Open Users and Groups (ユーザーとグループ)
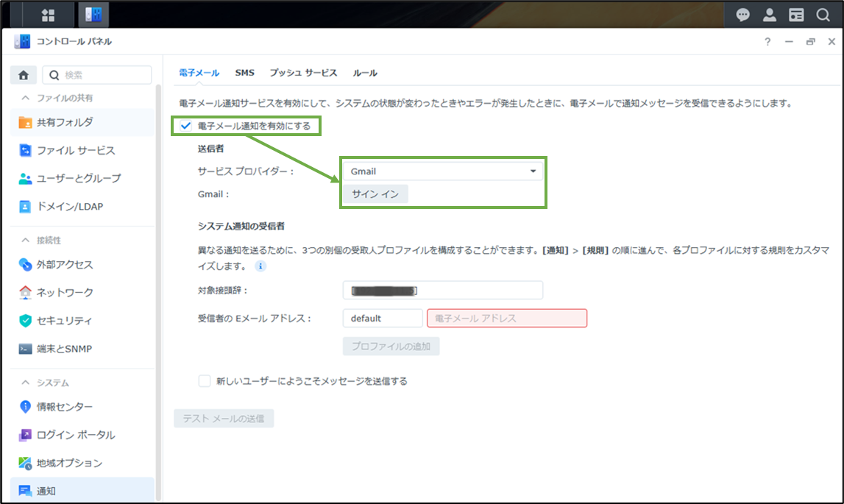The height and width of the screenshot is (504, 844). (x=82, y=178)
